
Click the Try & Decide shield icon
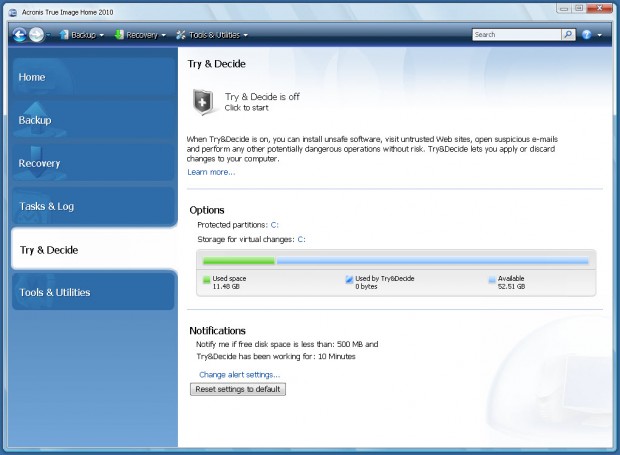tap(203, 102)
